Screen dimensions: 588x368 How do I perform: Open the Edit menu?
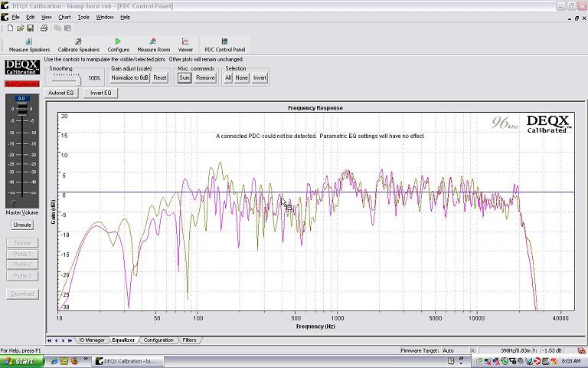(x=31, y=18)
